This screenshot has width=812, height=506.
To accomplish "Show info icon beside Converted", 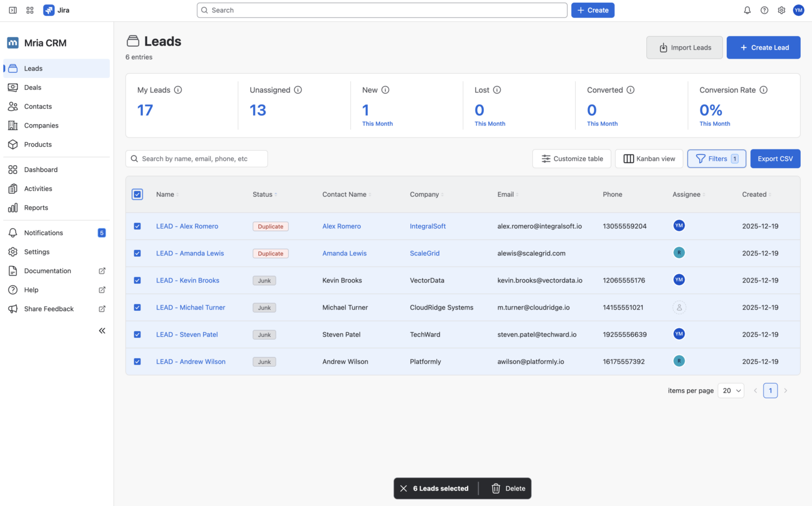I will (x=630, y=90).
